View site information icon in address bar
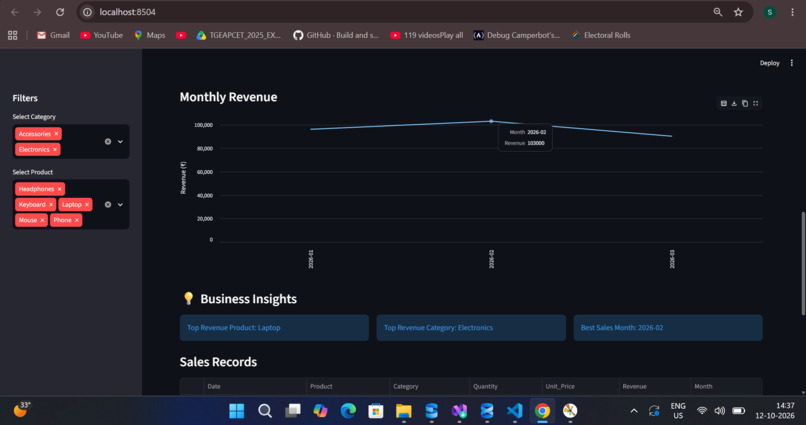The width and height of the screenshot is (806, 425). tap(87, 12)
